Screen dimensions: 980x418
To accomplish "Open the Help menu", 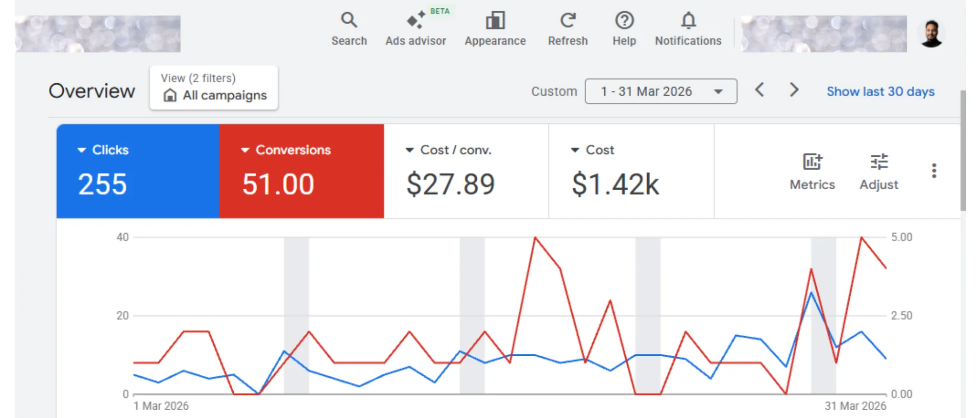I will coord(624,29).
